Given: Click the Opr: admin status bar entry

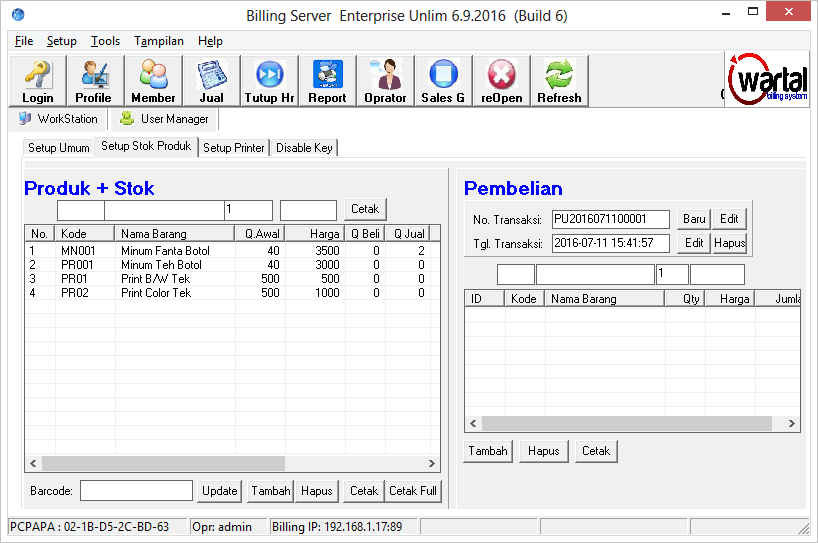Looking at the screenshot, I should coord(227,527).
